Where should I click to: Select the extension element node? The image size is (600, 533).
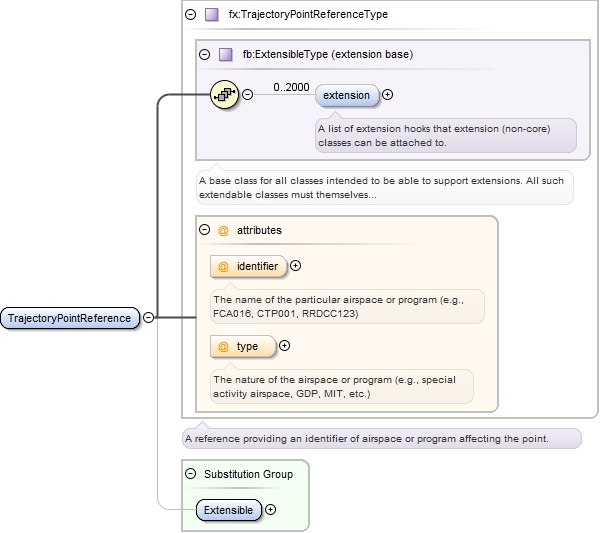pos(347,95)
